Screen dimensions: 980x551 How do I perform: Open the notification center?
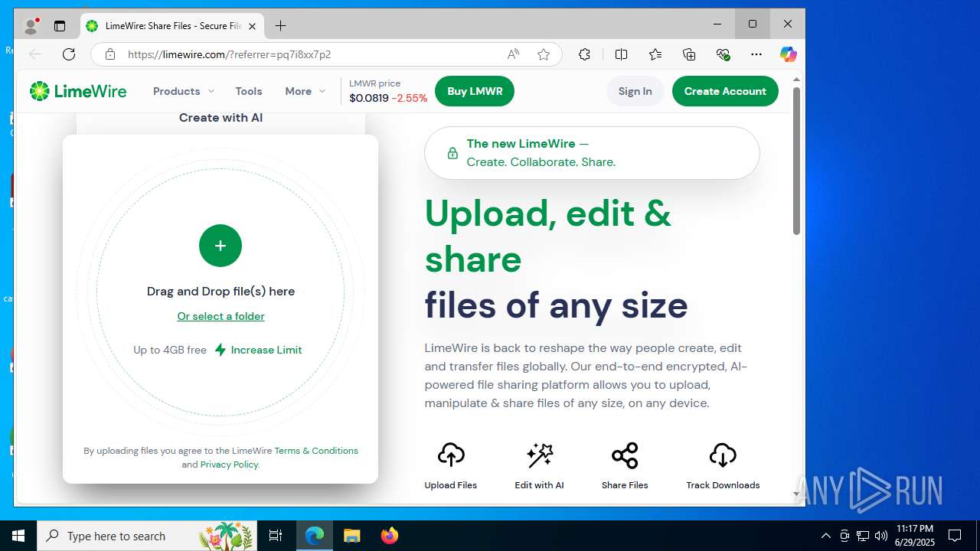pos(955,536)
